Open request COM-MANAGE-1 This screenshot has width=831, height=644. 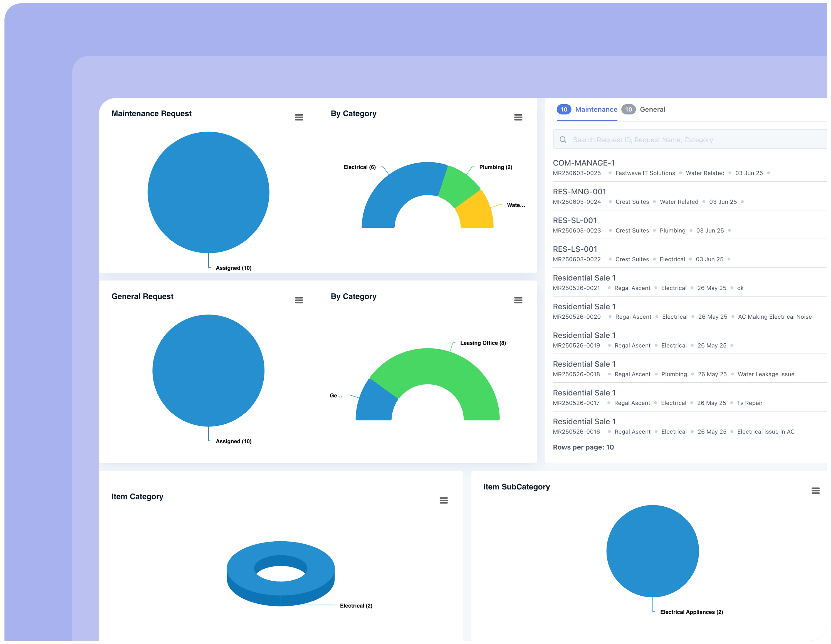(x=584, y=162)
